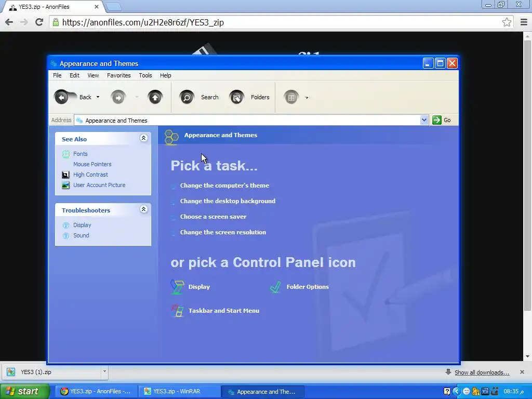The image size is (532, 399).
Task: Click the Views toolbar icon
Action: [x=291, y=97]
